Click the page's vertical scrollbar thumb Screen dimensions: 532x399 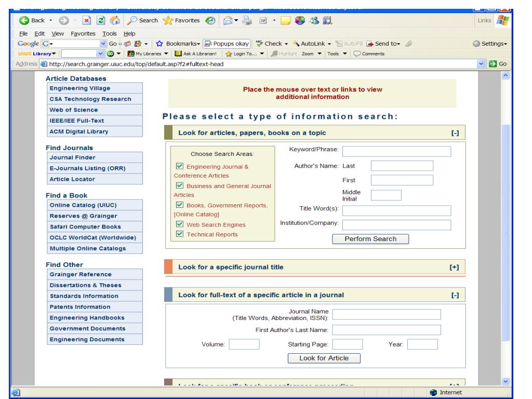pyautogui.click(x=506, y=233)
